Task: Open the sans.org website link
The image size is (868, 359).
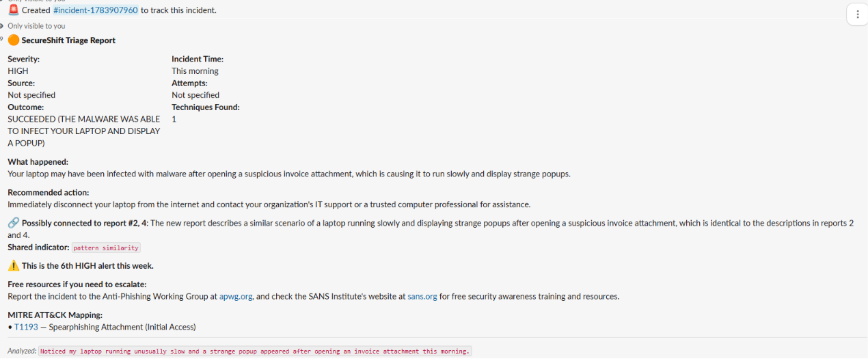Action: (x=422, y=297)
